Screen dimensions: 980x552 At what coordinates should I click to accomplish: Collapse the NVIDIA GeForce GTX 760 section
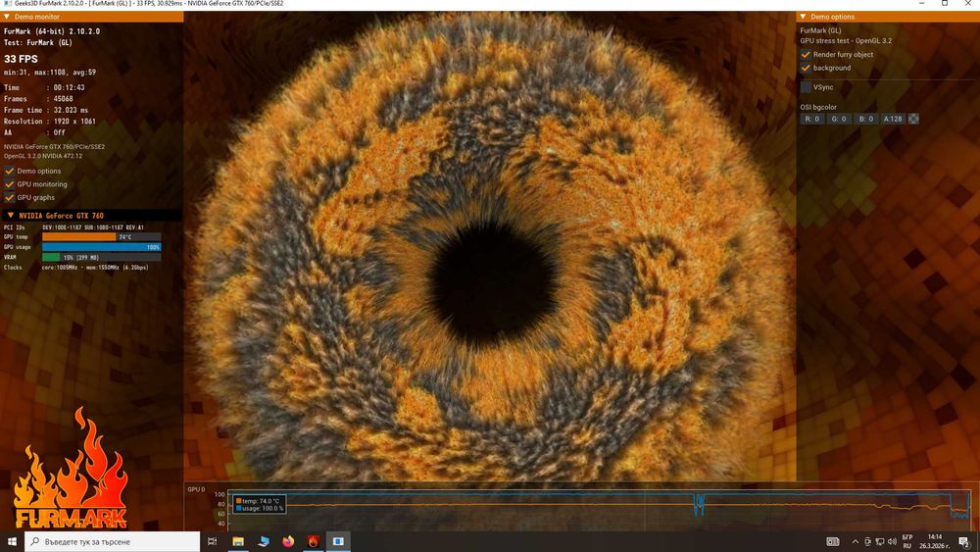pos(10,215)
